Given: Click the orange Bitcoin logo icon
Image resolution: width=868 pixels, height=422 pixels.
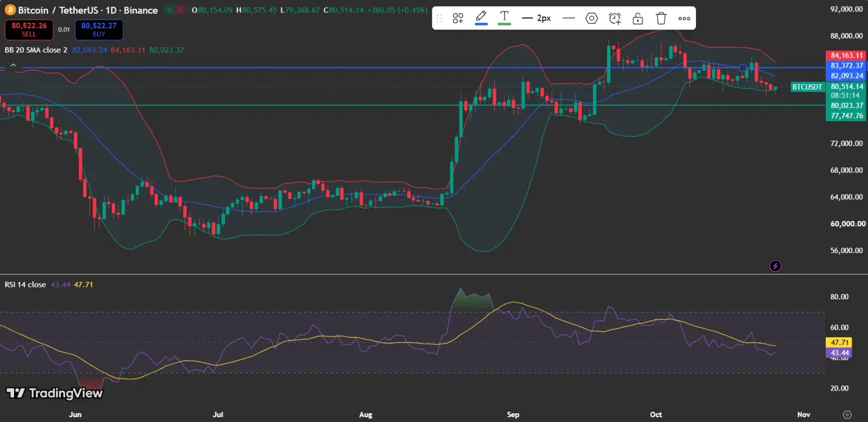Looking at the screenshot, I should [10, 10].
